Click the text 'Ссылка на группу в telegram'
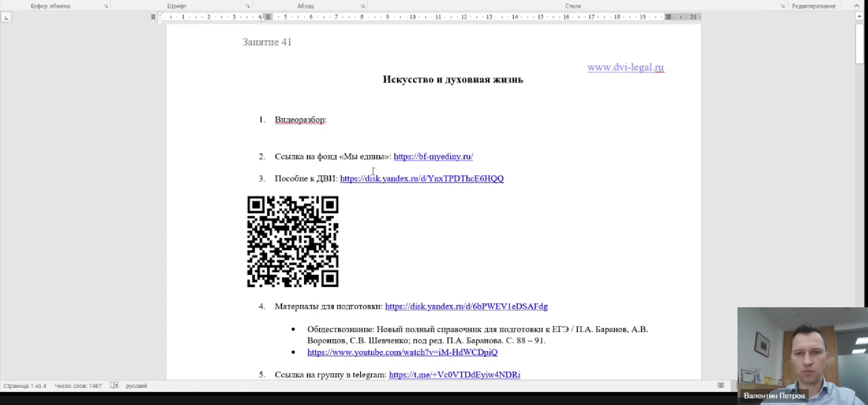This screenshot has width=868, height=405. [331, 375]
